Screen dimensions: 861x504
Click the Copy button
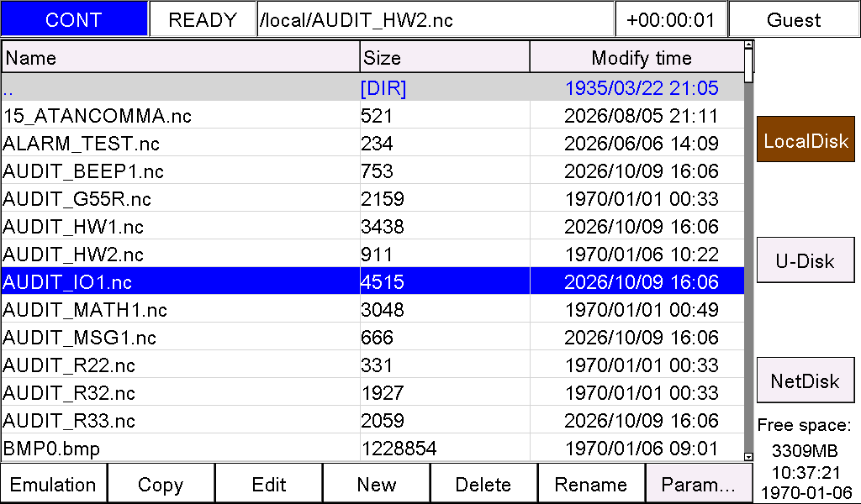[161, 484]
